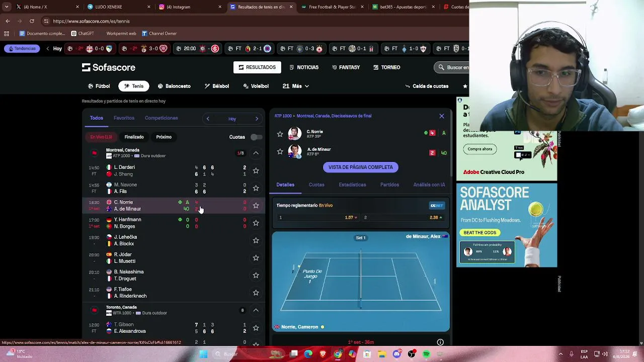644x362 pixels.
Task: Click the Buscar search field on Sofascore
Action: click(x=451, y=67)
